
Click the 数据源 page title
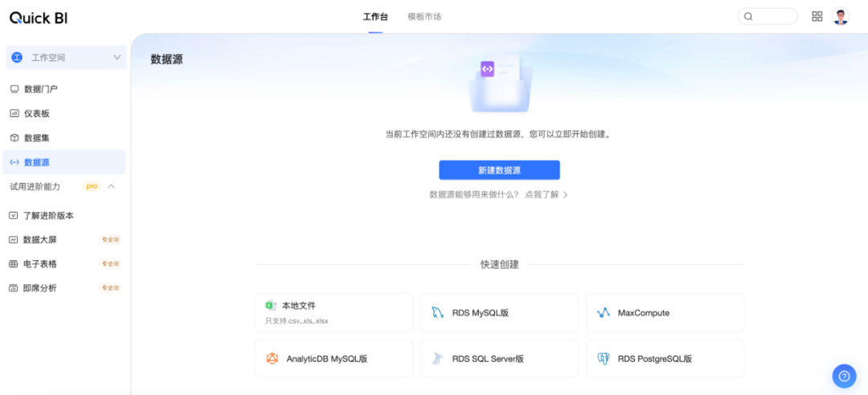166,59
